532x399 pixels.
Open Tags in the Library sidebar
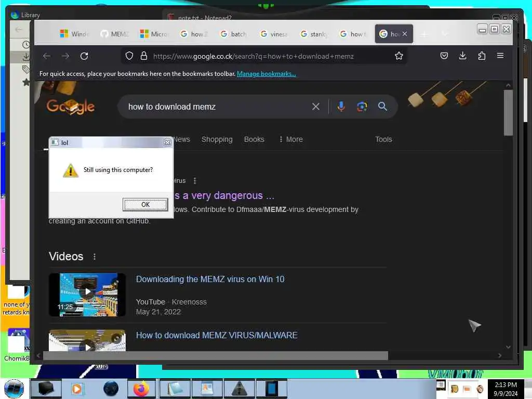(x=26, y=70)
